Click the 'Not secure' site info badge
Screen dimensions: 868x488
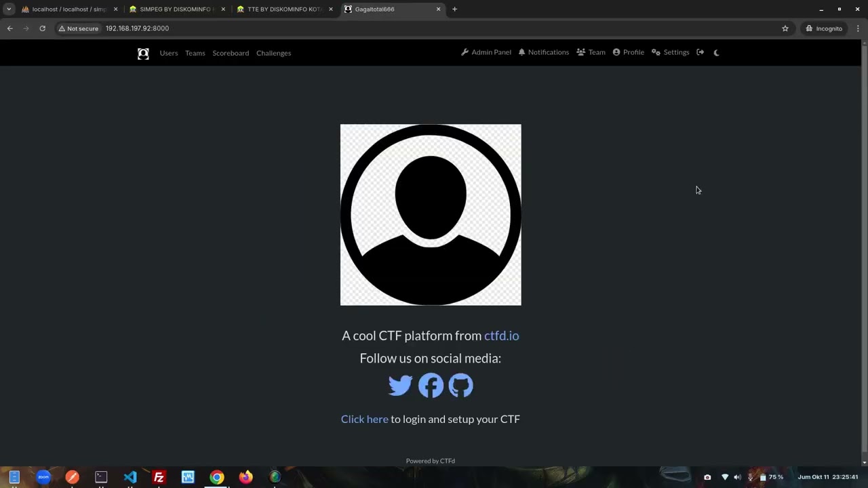79,28
